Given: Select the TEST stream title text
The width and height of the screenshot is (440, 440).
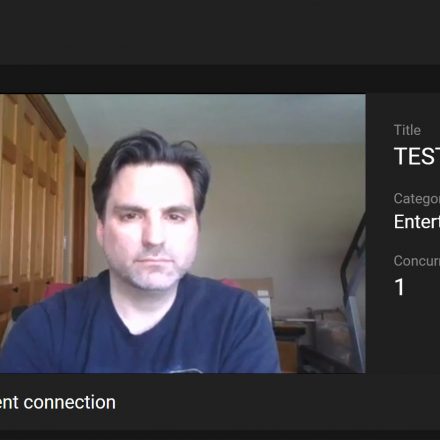Looking at the screenshot, I should [417, 156].
